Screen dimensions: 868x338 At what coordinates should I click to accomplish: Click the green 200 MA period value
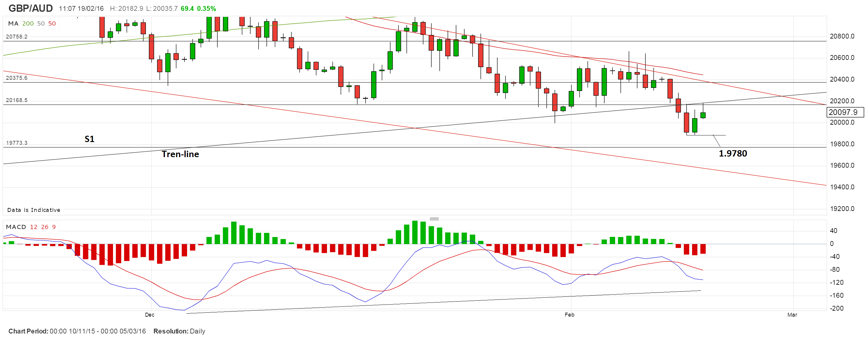coord(28,23)
